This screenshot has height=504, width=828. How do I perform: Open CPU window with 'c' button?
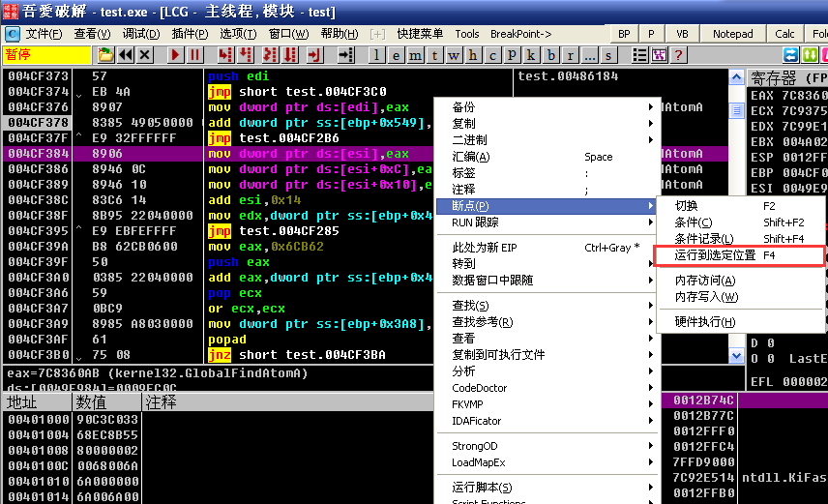point(492,55)
